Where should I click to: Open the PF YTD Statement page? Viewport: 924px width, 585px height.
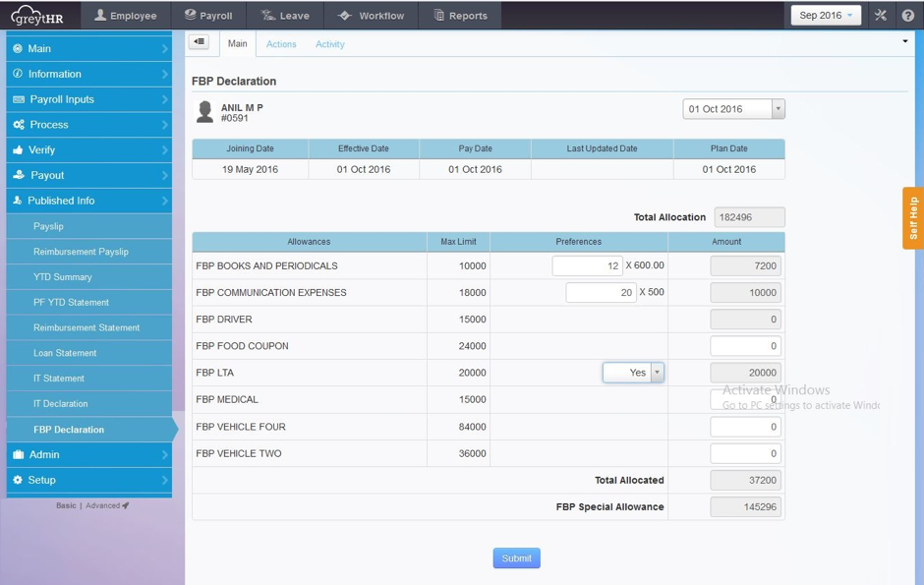pos(89,302)
